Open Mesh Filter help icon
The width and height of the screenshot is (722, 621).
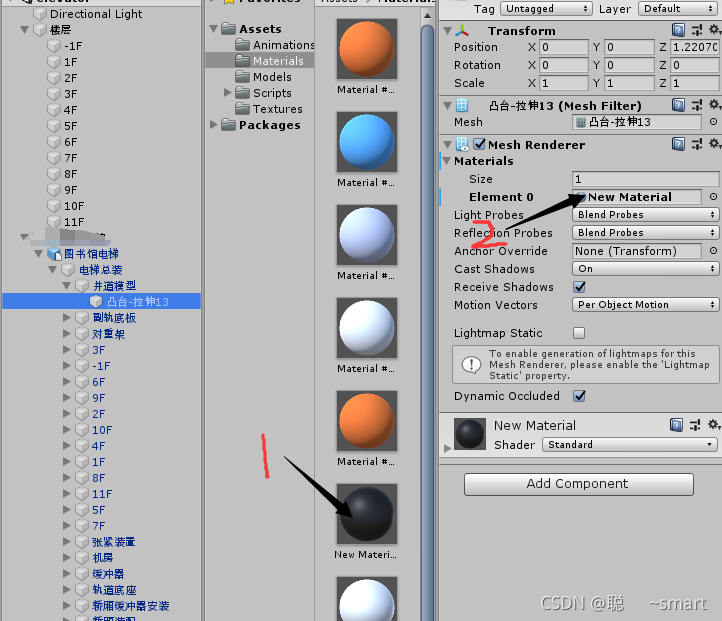[x=678, y=105]
